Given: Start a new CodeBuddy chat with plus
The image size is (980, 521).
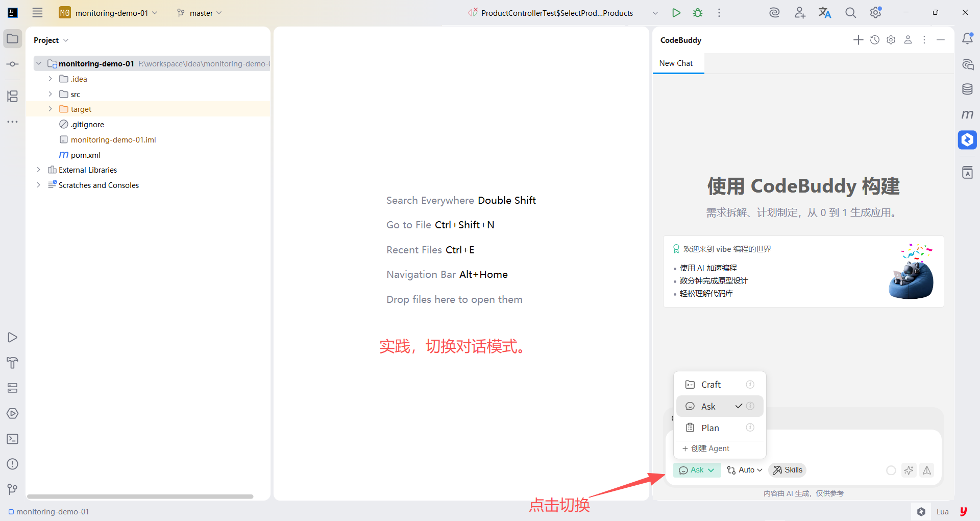Looking at the screenshot, I should [859, 40].
